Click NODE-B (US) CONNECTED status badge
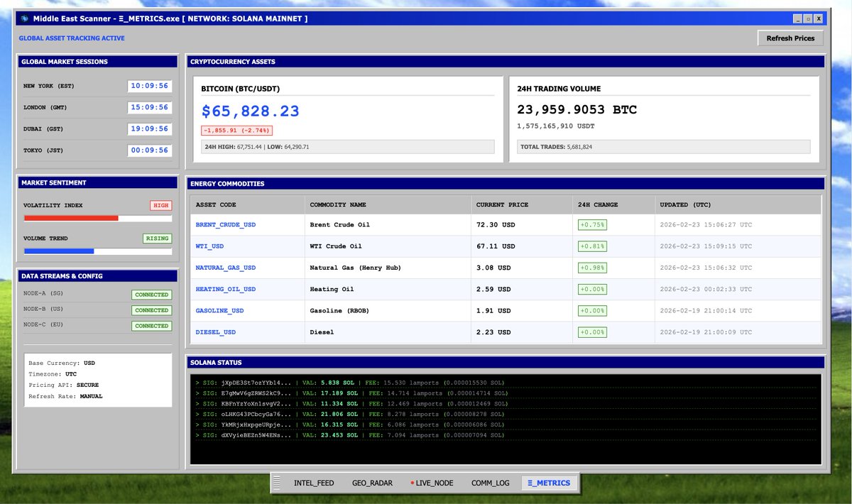 [152, 310]
